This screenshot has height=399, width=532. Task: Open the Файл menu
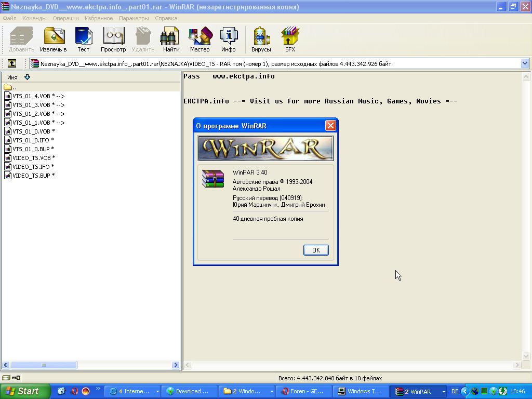point(9,18)
